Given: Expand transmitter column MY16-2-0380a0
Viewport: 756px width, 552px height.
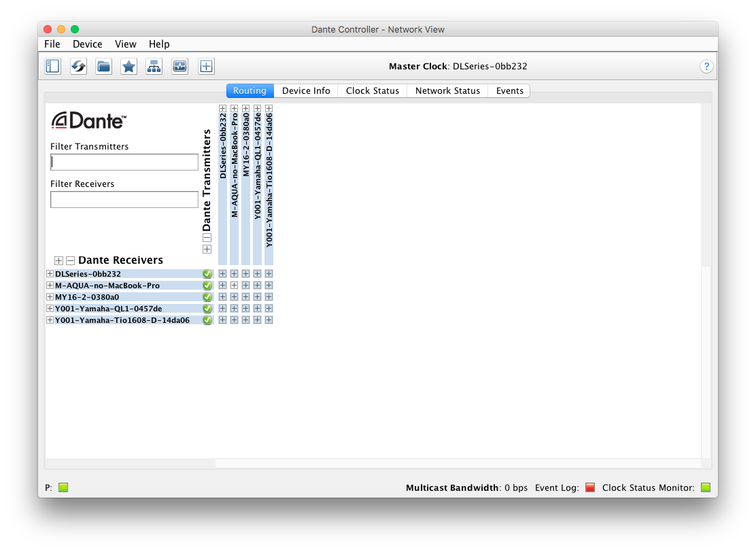Looking at the screenshot, I should 245,109.
